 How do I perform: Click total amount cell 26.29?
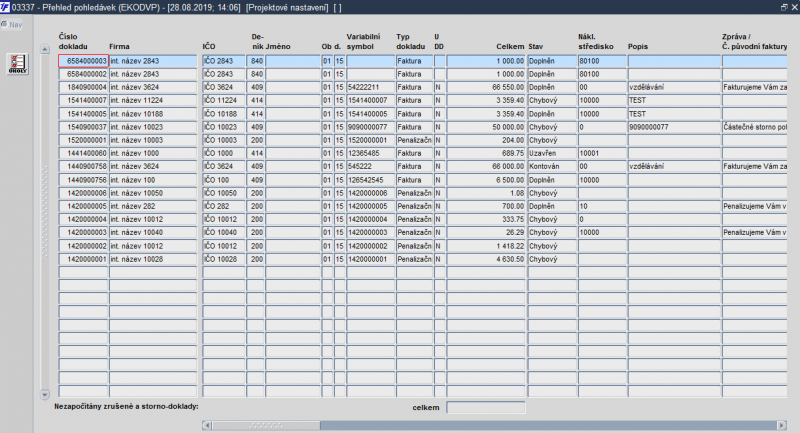[x=486, y=233]
